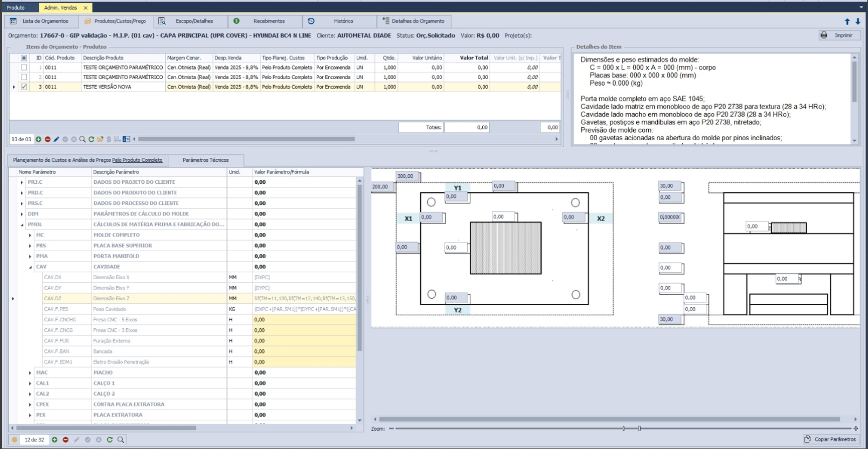The height and width of the screenshot is (449, 868).
Task: Refresh the product items list
Action: [91, 139]
